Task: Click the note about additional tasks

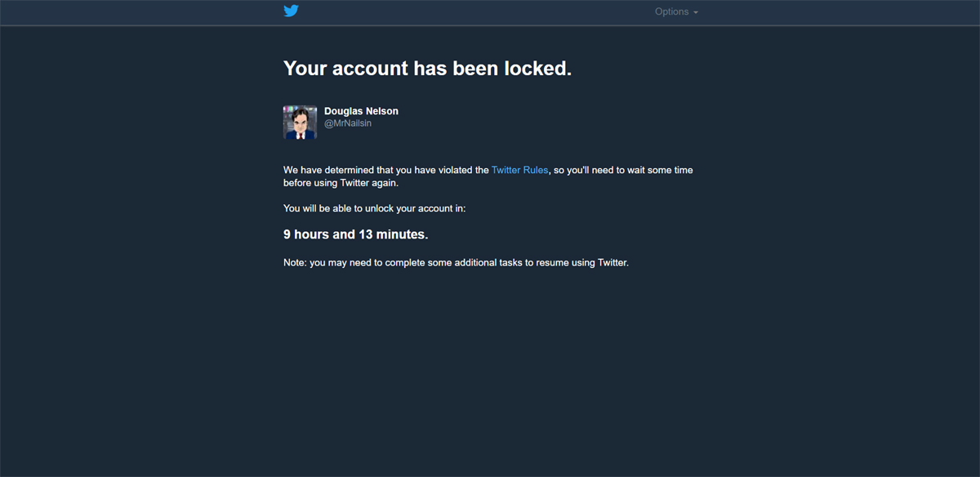Action: click(456, 263)
